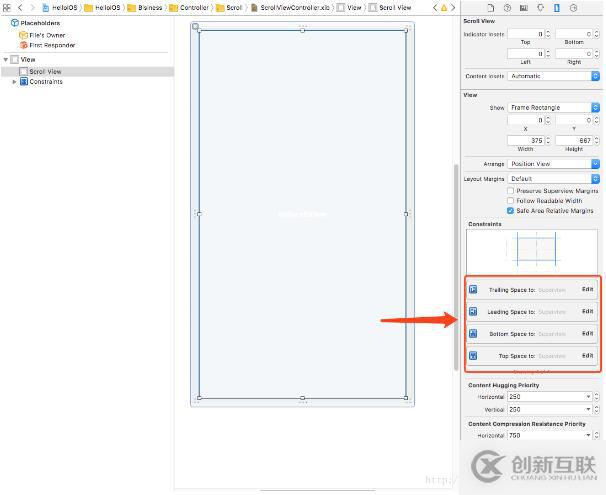The height and width of the screenshot is (495, 606).
Task: Click Right indicator inset stepper
Action: pyautogui.click(x=597, y=54)
